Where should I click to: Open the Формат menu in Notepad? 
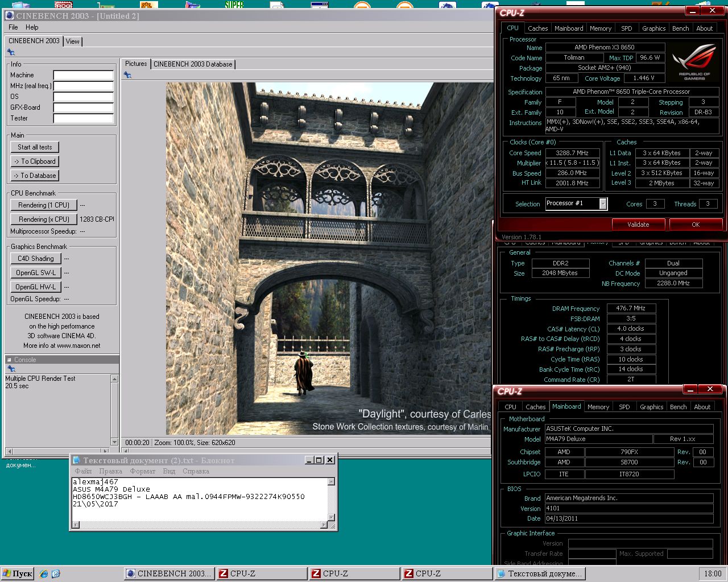(142, 471)
